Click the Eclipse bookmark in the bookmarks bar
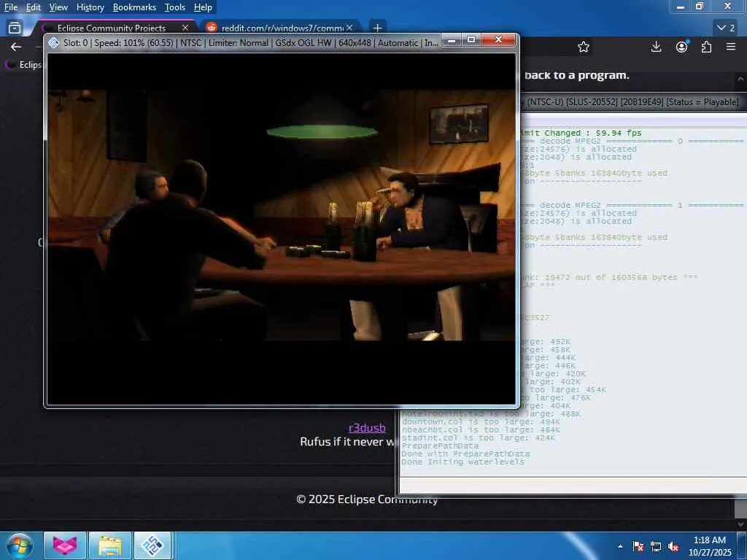This screenshot has height=560, width=747. 23,64
